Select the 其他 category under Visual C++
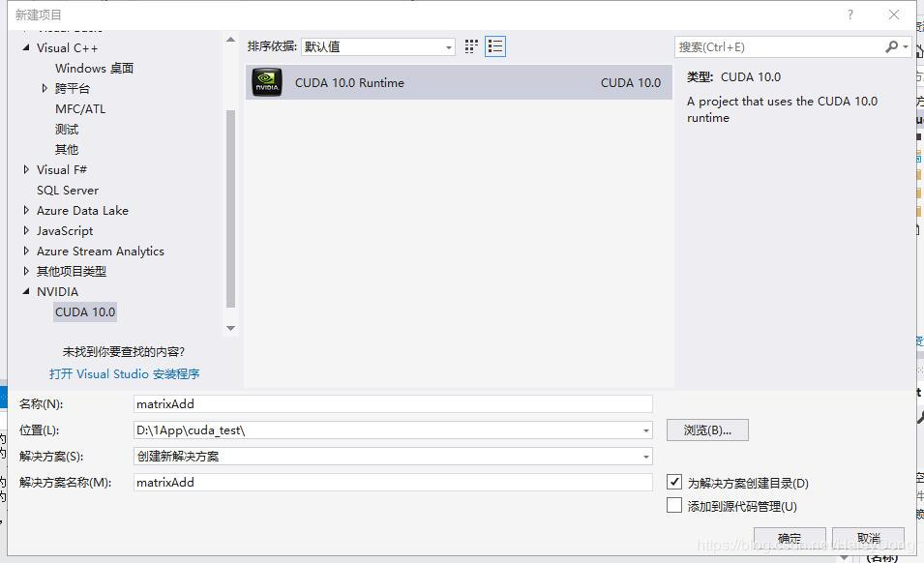Screen dimensions: 924x563 [x=67, y=150]
